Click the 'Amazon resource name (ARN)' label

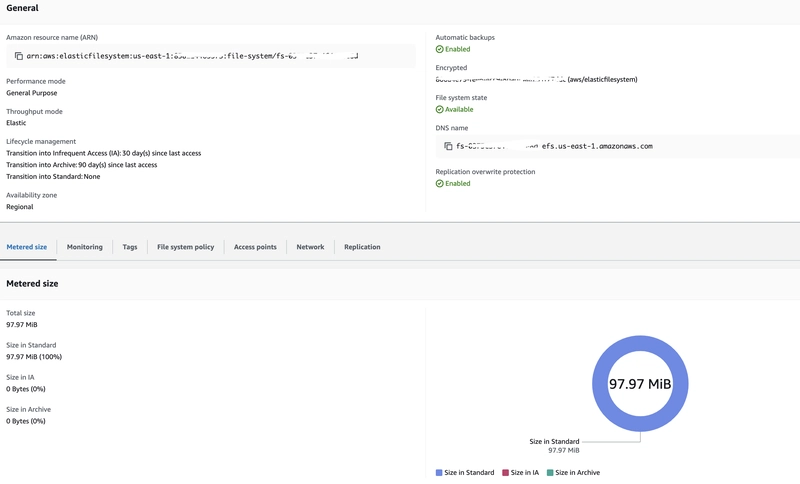[52, 38]
